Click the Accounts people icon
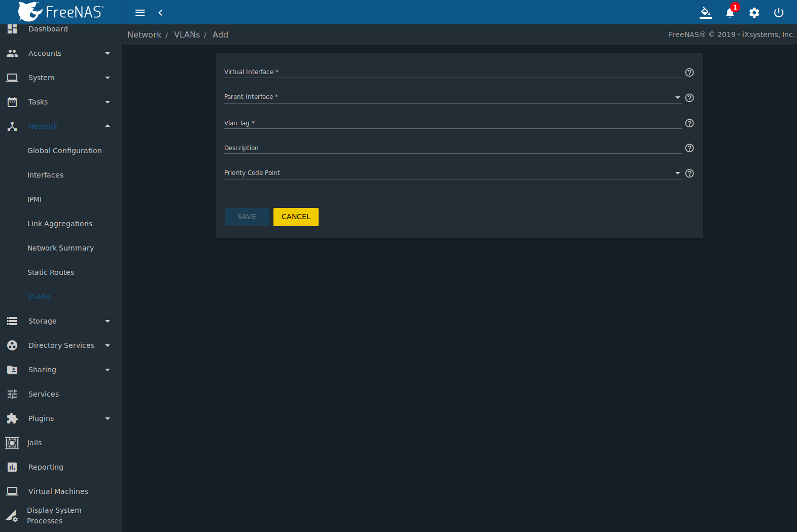This screenshot has height=532, width=797. point(12,53)
